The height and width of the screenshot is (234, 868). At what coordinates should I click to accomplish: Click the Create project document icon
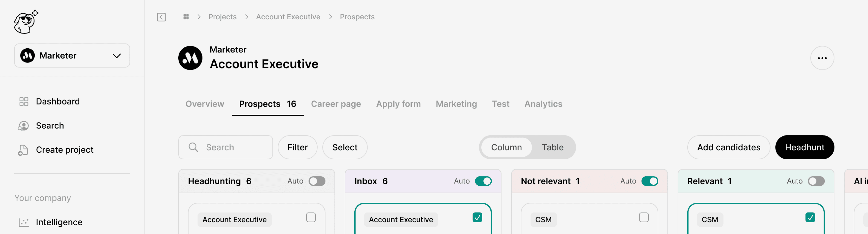coord(23,150)
